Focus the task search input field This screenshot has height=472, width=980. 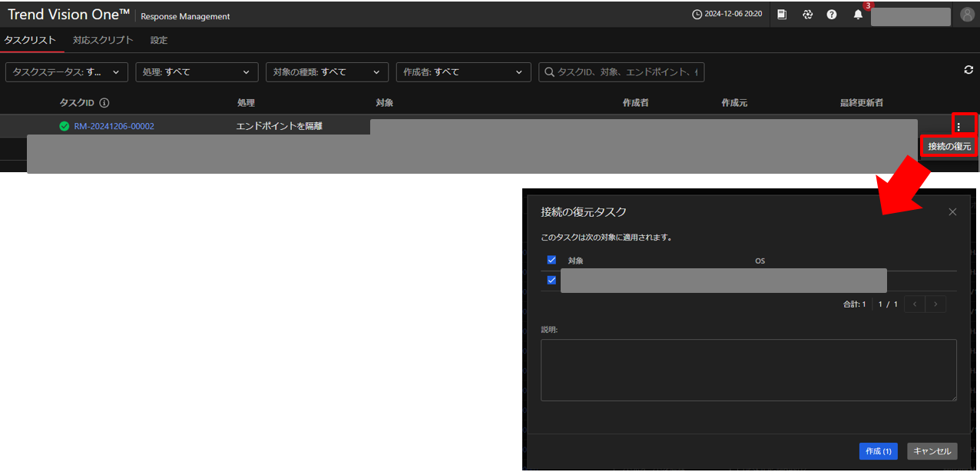click(x=621, y=72)
